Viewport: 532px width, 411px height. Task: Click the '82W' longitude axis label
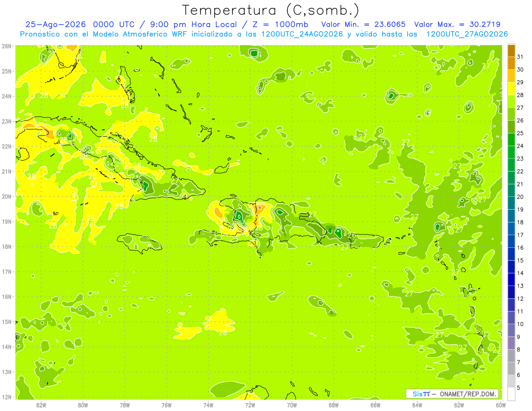pos(41,405)
